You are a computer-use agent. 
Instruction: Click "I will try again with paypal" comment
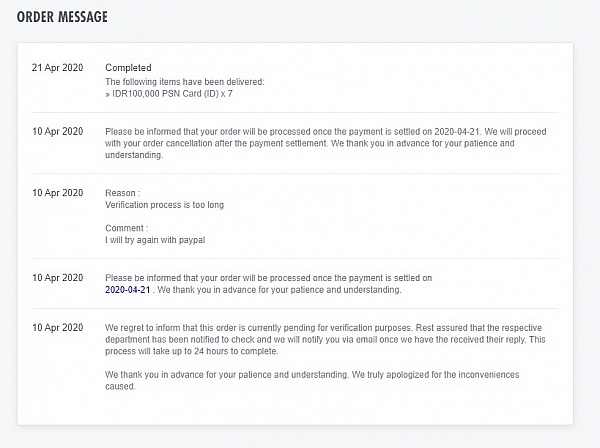point(155,240)
